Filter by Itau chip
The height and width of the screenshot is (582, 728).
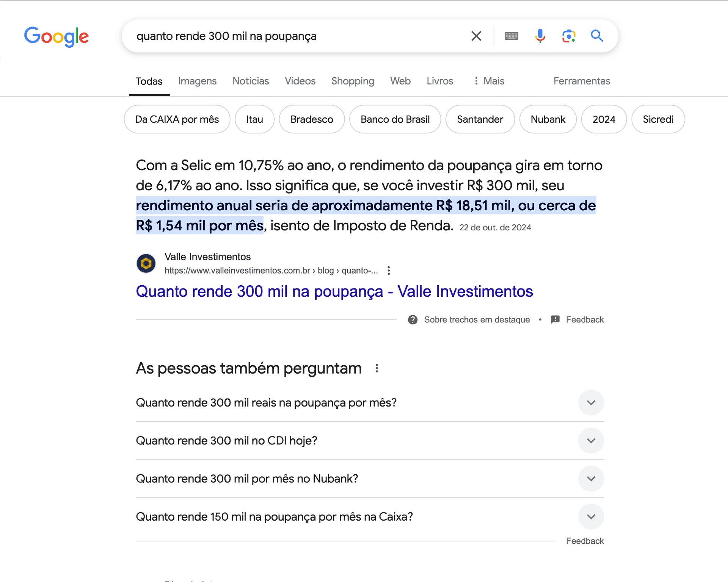click(x=254, y=119)
